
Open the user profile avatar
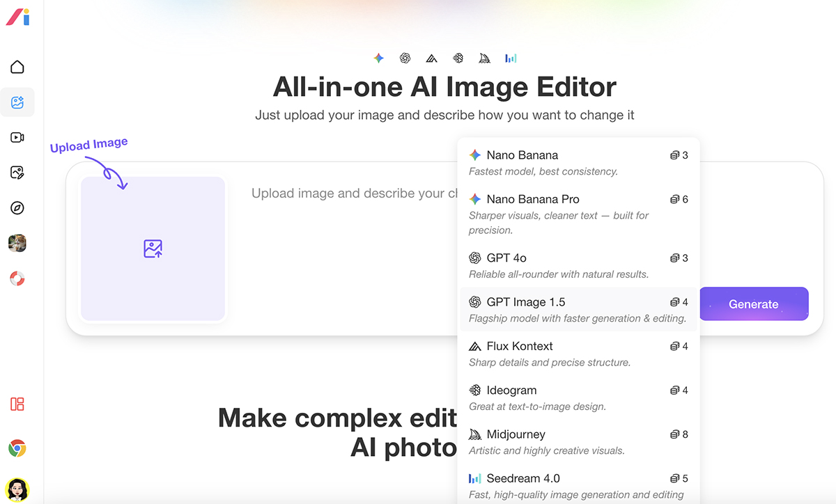point(17,489)
